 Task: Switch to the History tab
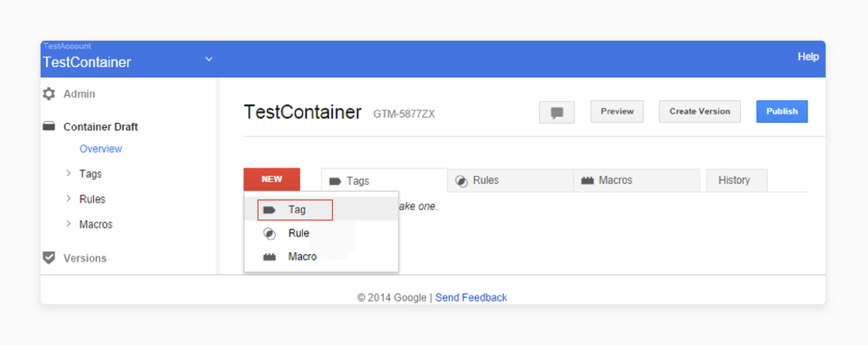coord(737,180)
